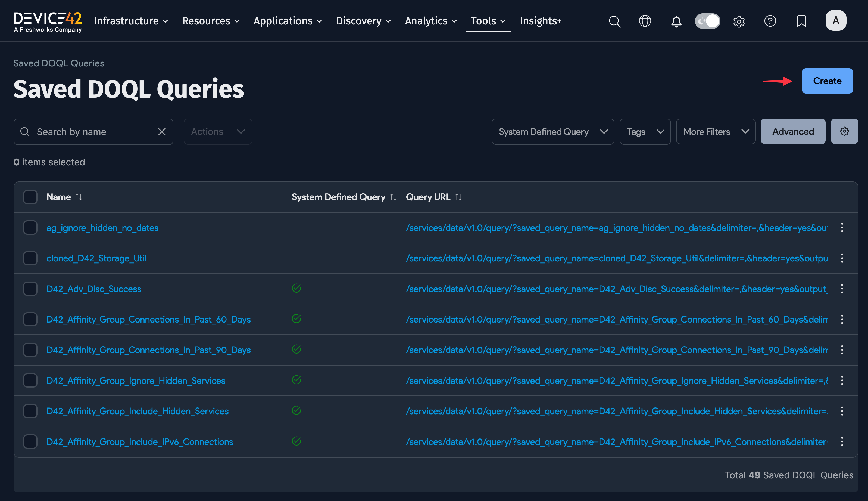Click the globe language icon
The width and height of the screenshot is (868, 501).
click(645, 21)
